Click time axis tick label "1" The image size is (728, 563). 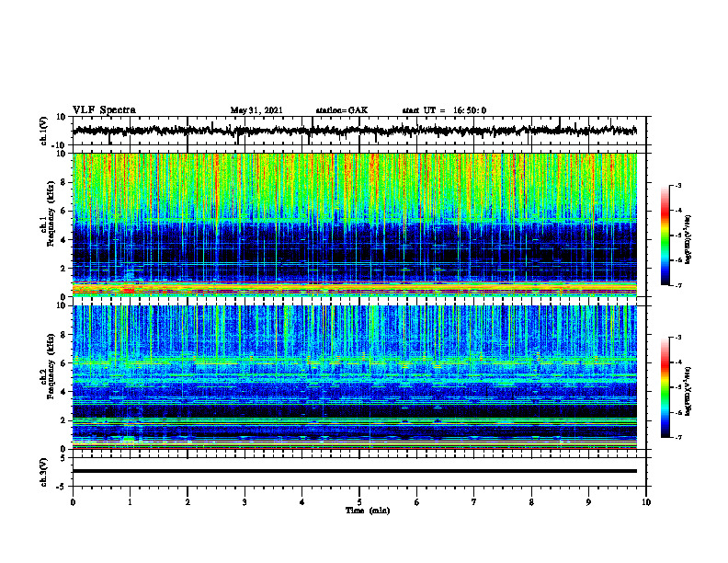(130, 502)
